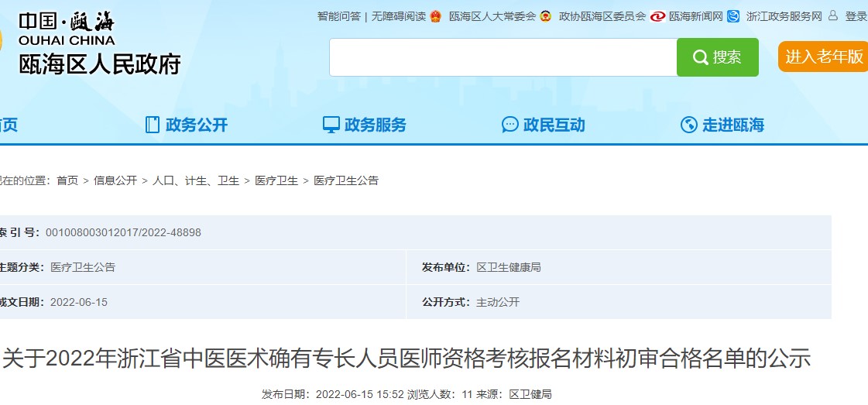
Task: Click the chat bubble icon for 政民互动
Action: [510, 125]
